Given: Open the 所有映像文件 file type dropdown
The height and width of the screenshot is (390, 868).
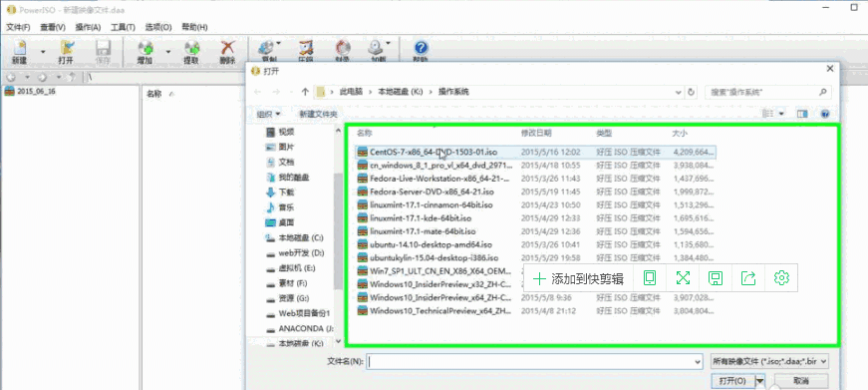Looking at the screenshot, I should tap(769, 361).
